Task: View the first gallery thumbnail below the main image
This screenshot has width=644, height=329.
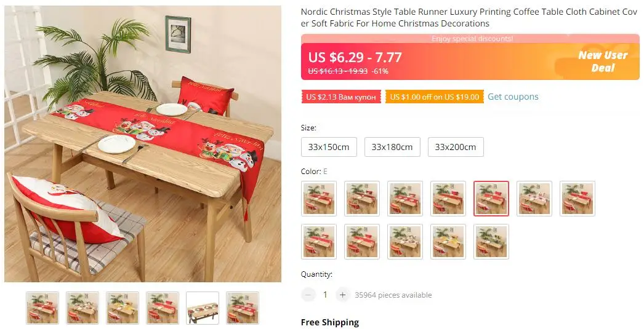Action: (42, 308)
